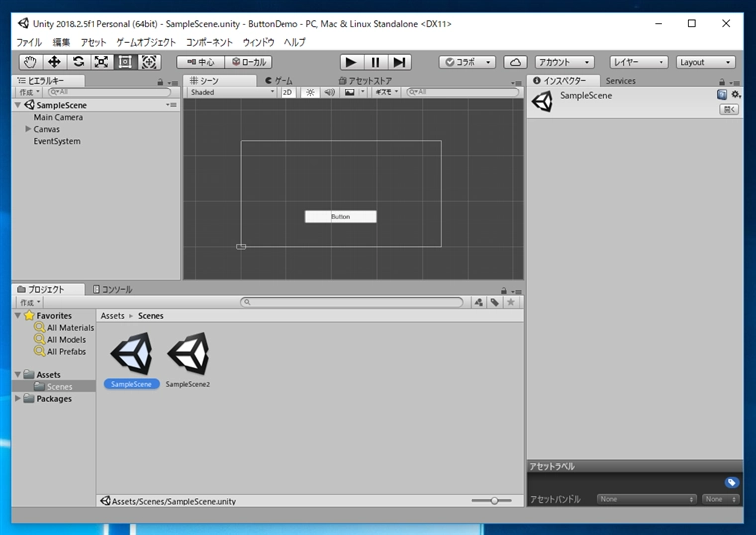Click the Step frame button
Image resolution: width=756 pixels, height=535 pixels.
click(399, 62)
